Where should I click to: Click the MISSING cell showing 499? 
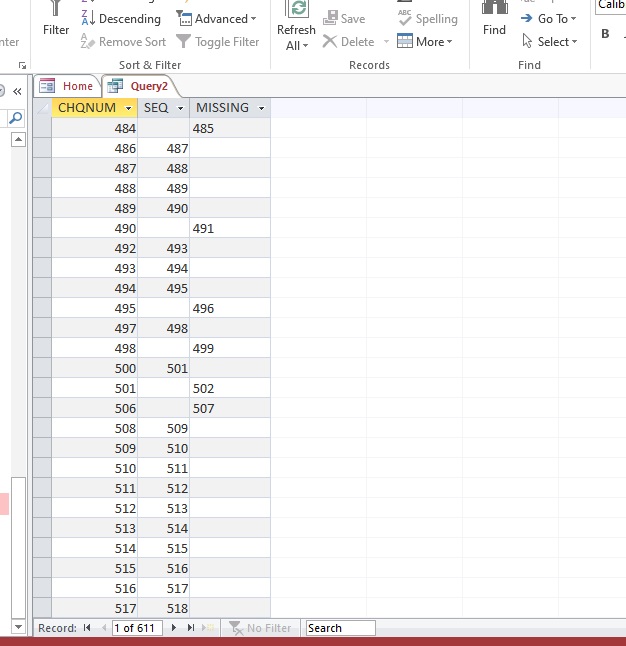(230, 348)
